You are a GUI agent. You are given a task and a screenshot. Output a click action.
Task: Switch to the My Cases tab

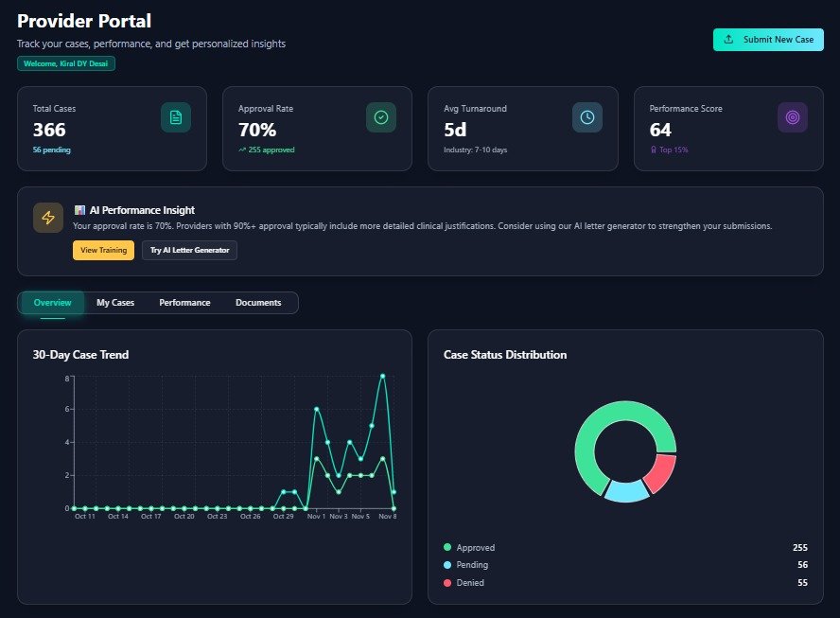(115, 303)
